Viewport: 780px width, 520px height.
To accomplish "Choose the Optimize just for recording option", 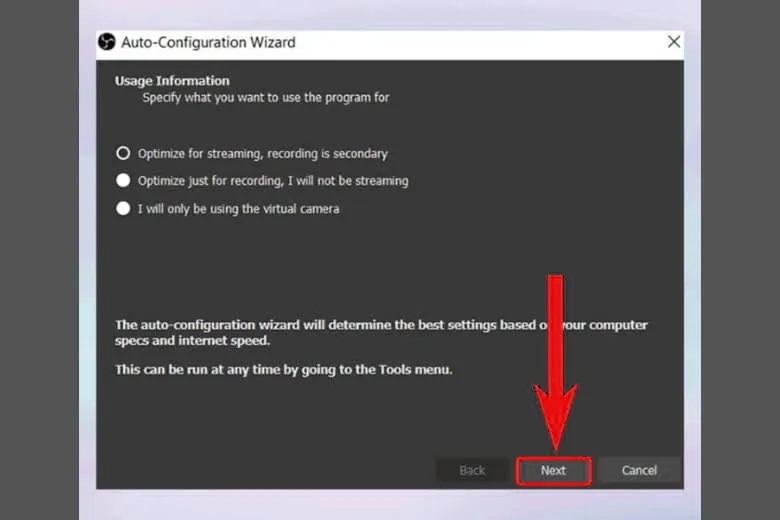I will [x=123, y=181].
